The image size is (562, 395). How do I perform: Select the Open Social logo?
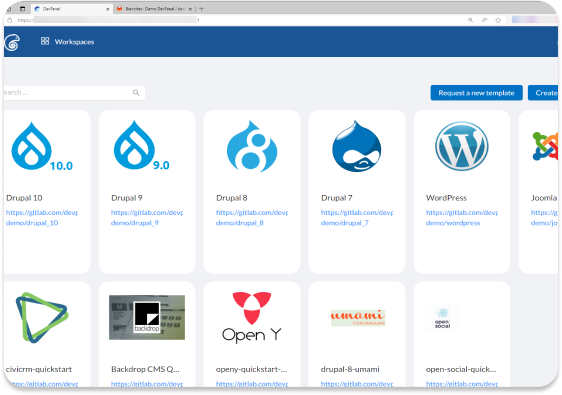point(442,318)
